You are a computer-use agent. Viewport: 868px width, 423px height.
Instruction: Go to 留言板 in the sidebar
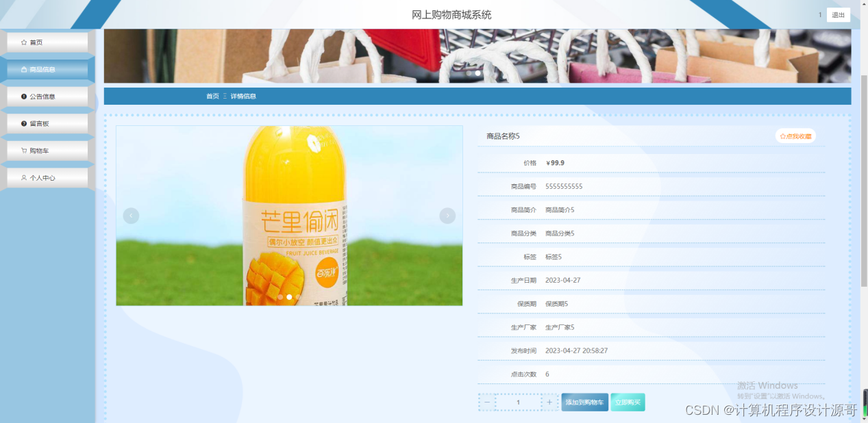click(47, 124)
